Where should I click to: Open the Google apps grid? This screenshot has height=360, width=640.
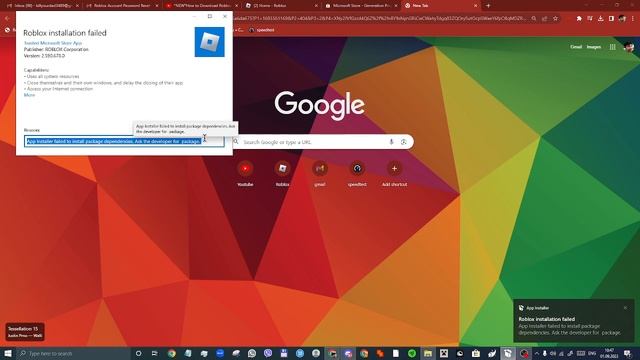(613, 47)
